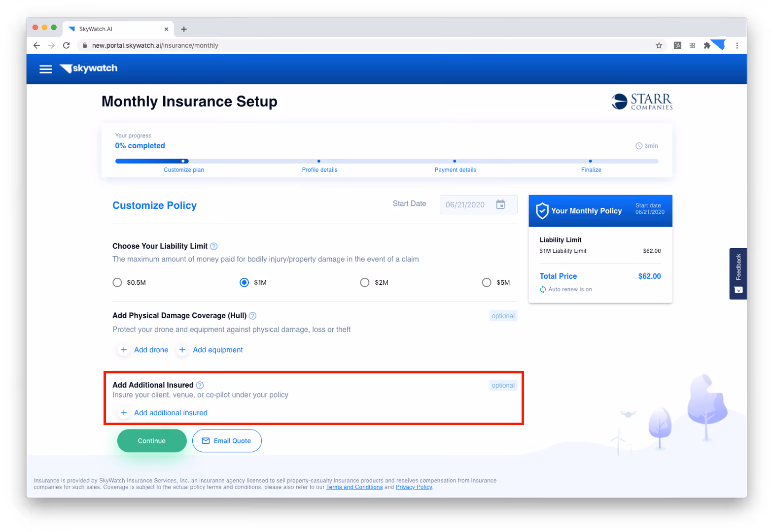Go back using the browser back arrow

click(x=36, y=45)
